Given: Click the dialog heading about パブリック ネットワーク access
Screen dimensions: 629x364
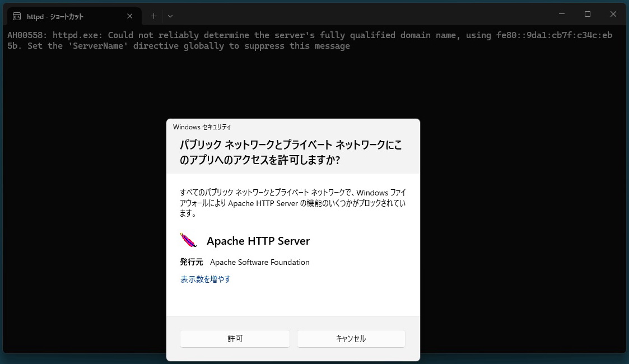Looking at the screenshot, I should [291, 152].
